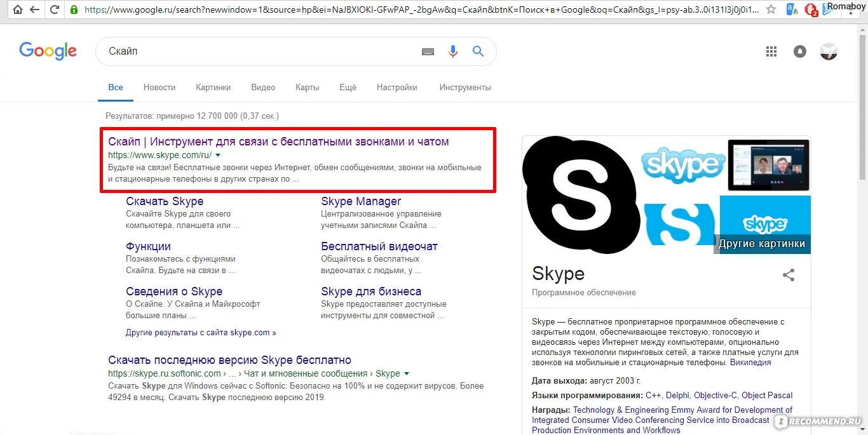Open the Настройки menu
This screenshot has width=868, height=435.
[397, 88]
